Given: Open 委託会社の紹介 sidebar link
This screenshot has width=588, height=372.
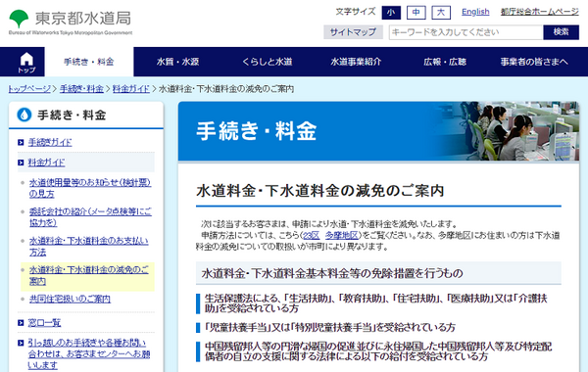Looking at the screenshot, I should [x=90, y=217].
